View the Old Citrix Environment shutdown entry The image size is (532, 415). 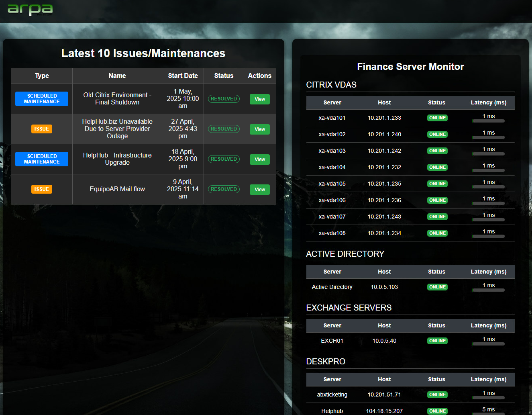coord(259,99)
